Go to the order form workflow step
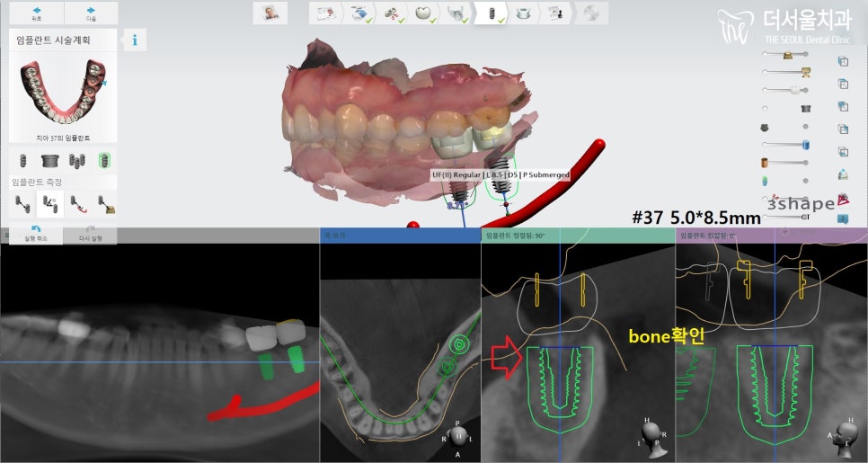This screenshot has height=463, width=868. [326, 13]
